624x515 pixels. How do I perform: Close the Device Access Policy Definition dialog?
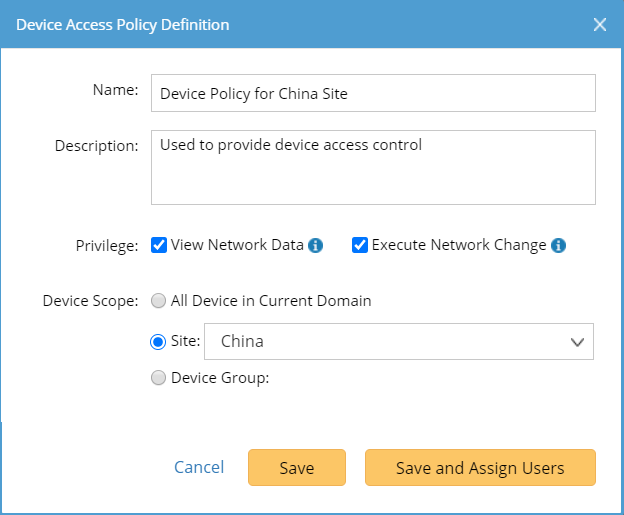[600, 24]
